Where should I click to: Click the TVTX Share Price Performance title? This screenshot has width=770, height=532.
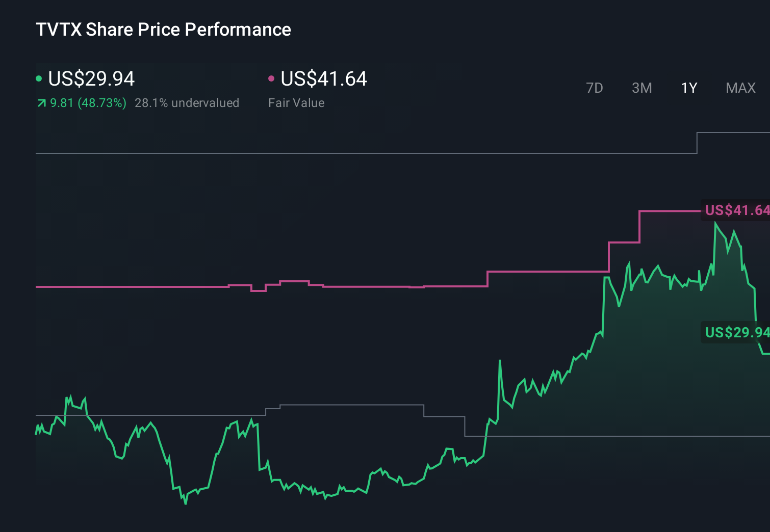(x=163, y=30)
